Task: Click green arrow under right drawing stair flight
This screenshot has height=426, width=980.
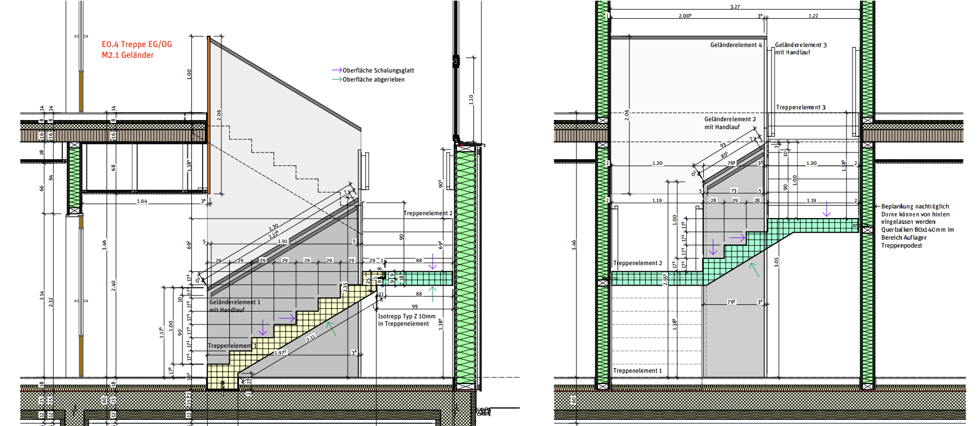Action: (754, 269)
